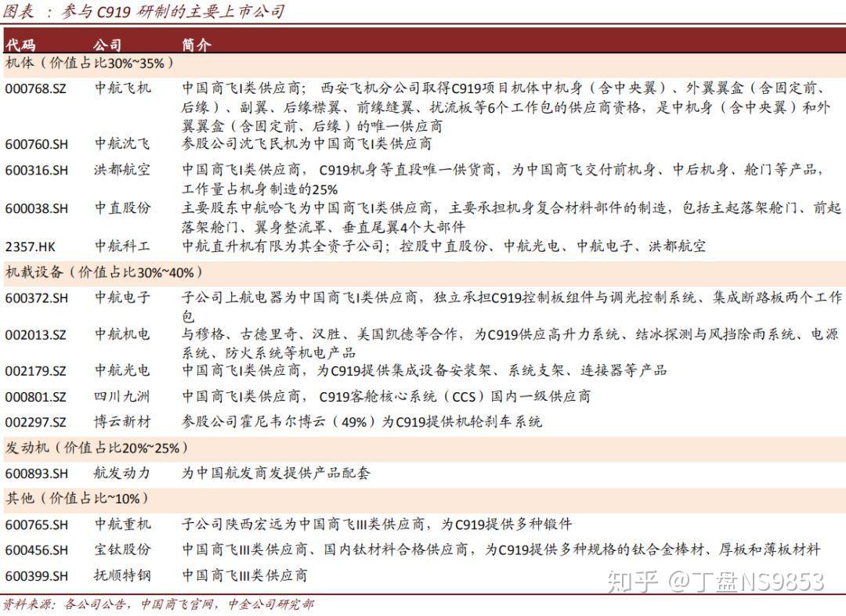
Task: Click company name 洪都航空
Action: pyautogui.click(x=122, y=169)
